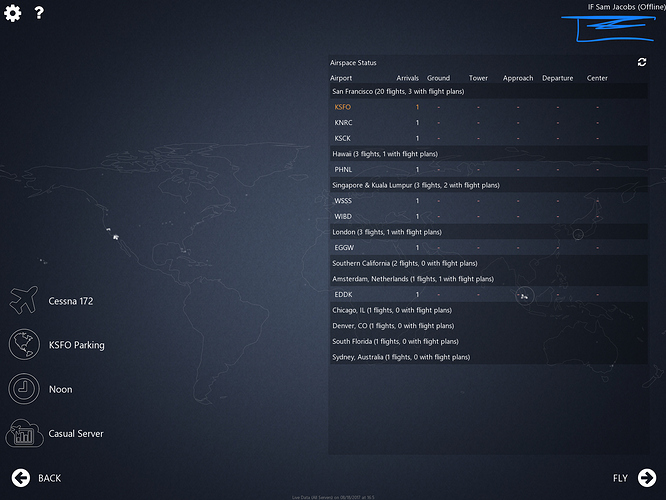Select the San Francisco region header
Viewport: 666px width, 500px height.
tap(489, 91)
